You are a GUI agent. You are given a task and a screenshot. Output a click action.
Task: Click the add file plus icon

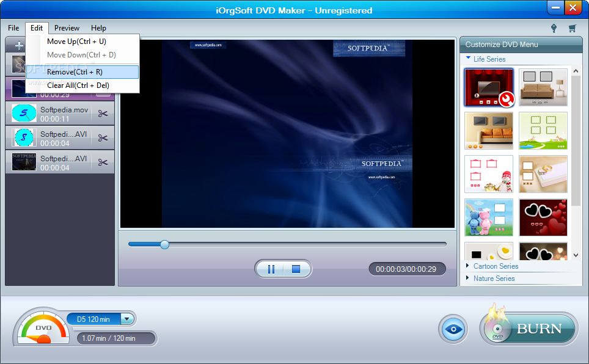click(x=18, y=45)
